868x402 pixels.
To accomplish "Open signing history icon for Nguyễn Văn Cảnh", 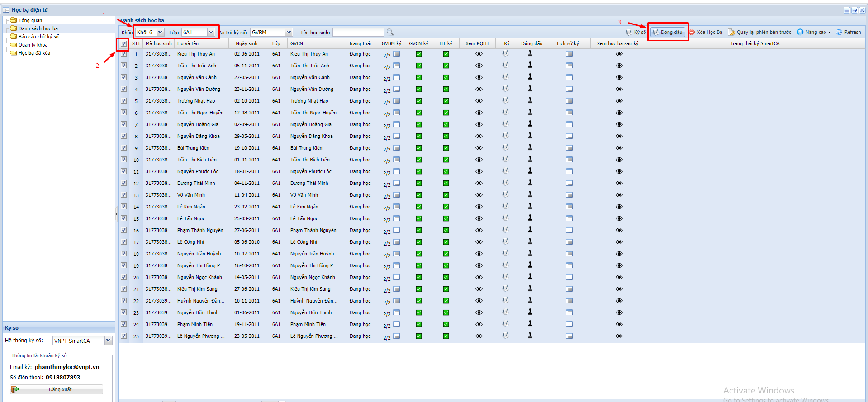I will pos(569,77).
